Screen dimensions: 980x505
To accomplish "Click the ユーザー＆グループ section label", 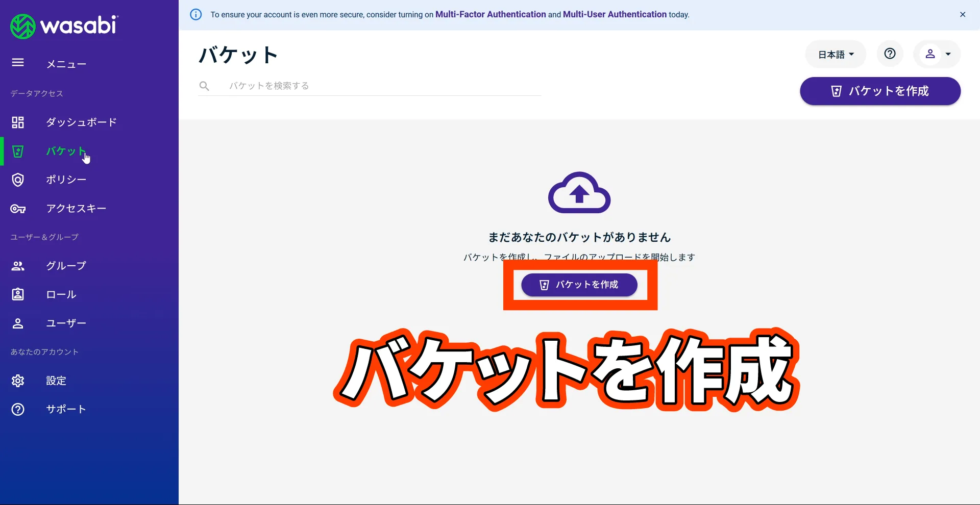I will [44, 237].
